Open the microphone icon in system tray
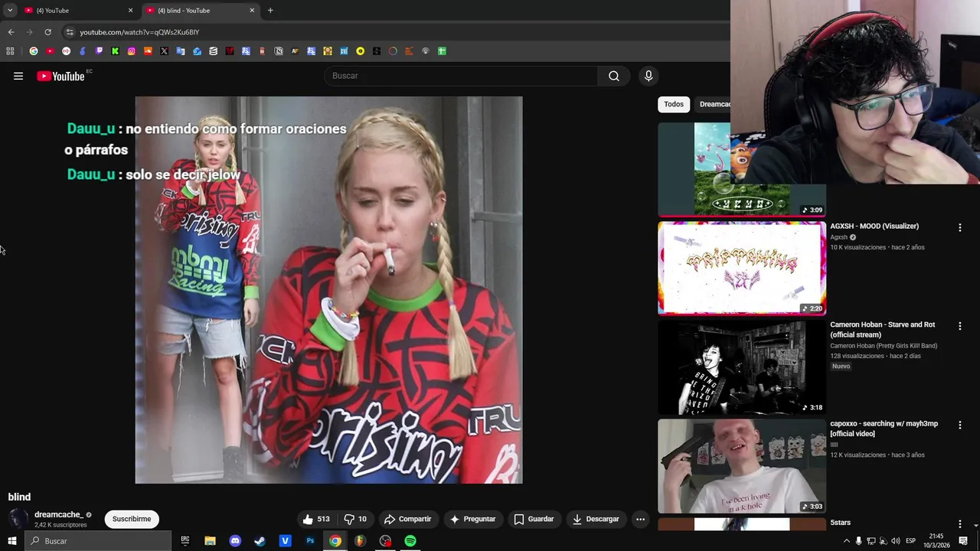The width and height of the screenshot is (980, 551). 858,541
